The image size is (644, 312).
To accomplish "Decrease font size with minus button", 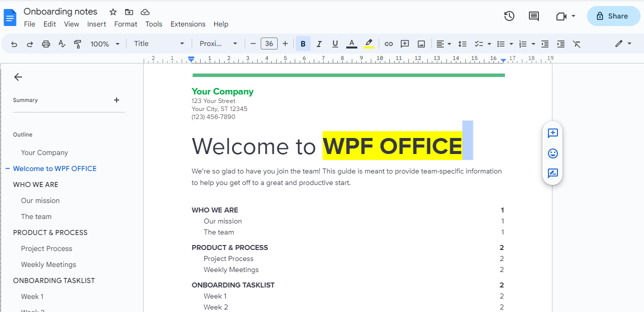I will 253,44.
